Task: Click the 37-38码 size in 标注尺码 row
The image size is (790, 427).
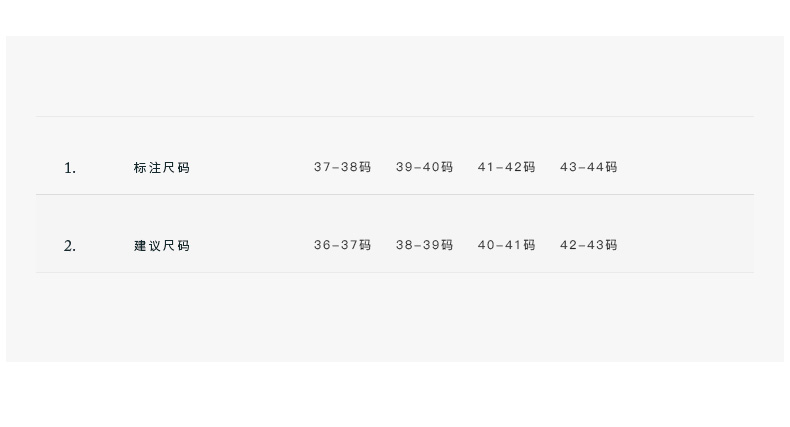Action: 342,167
